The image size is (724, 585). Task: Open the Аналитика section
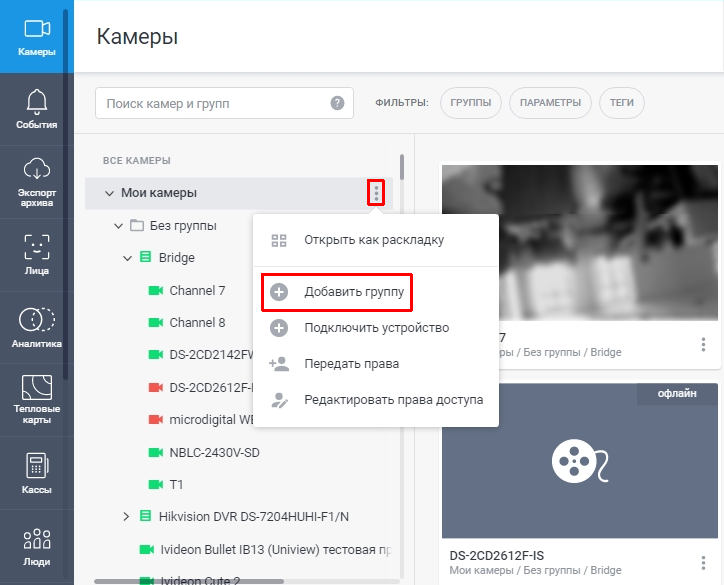coord(36,327)
